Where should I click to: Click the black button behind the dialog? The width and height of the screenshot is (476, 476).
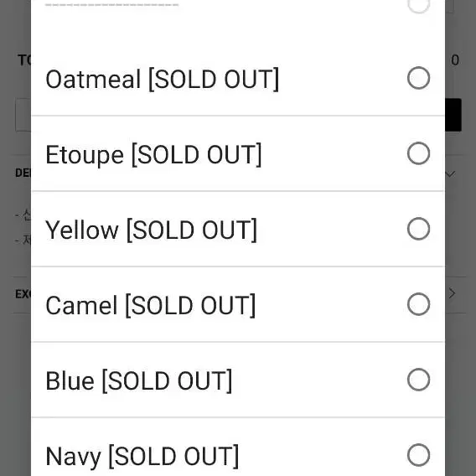453,115
